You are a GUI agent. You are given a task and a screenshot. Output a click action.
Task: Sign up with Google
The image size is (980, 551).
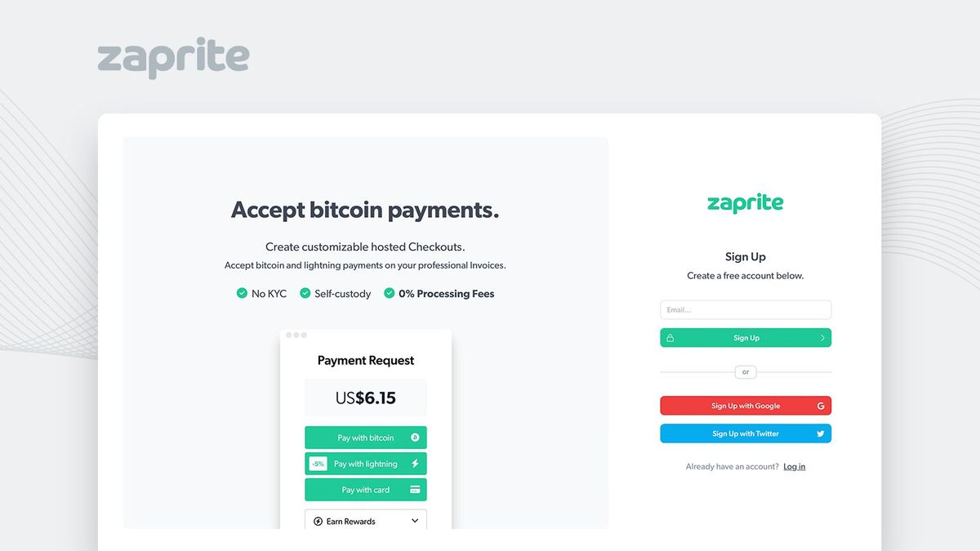click(x=745, y=406)
